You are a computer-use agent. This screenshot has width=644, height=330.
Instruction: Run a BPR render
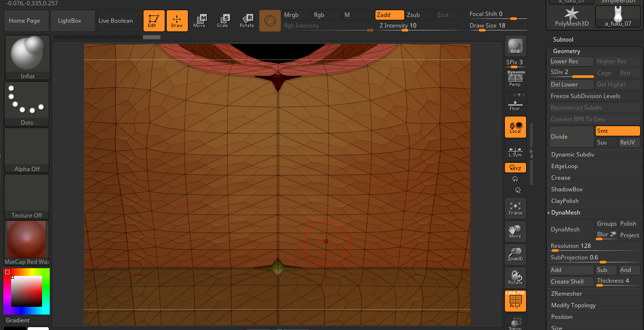click(515, 46)
